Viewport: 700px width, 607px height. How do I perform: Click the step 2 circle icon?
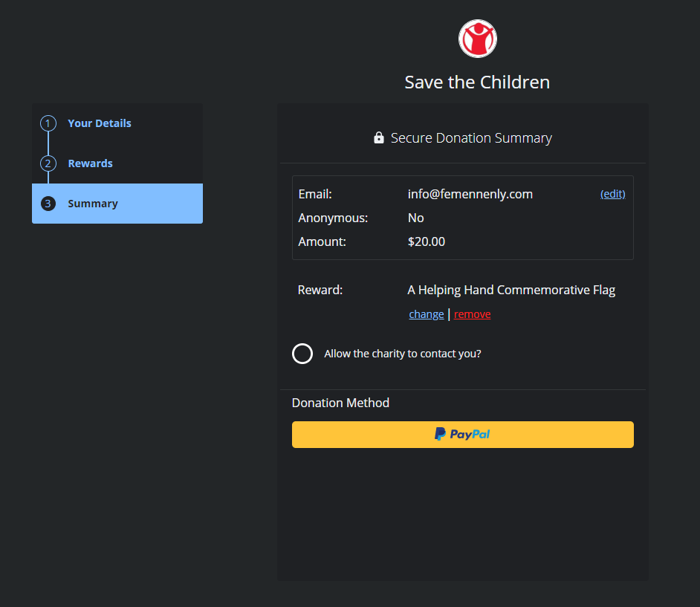pyautogui.click(x=48, y=163)
